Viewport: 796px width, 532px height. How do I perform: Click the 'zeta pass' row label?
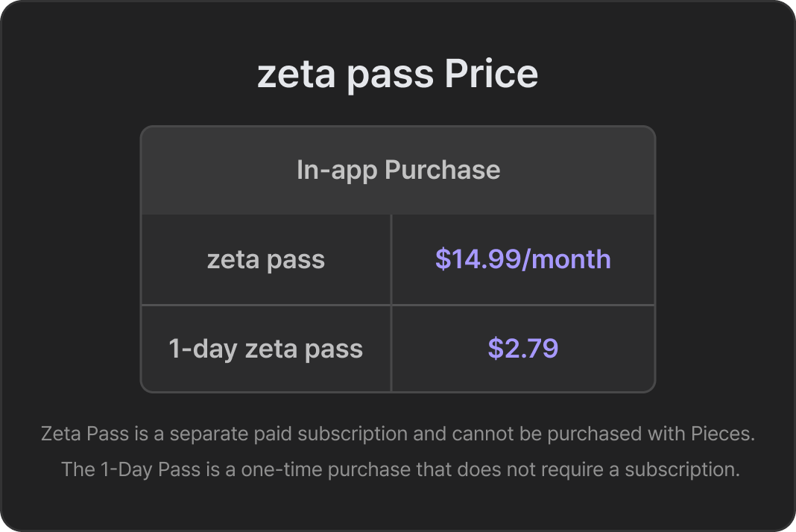pos(266,259)
